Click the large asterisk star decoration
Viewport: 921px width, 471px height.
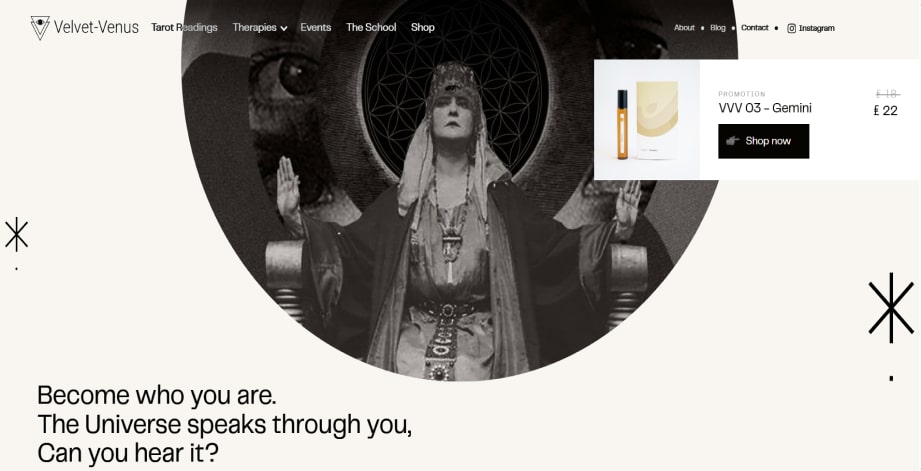click(891, 308)
